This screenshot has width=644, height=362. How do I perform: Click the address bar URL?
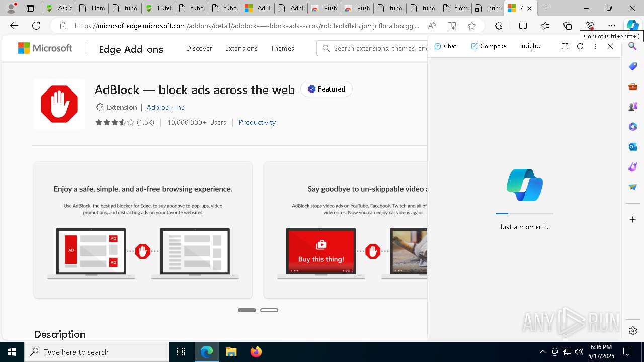tap(247, 26)
